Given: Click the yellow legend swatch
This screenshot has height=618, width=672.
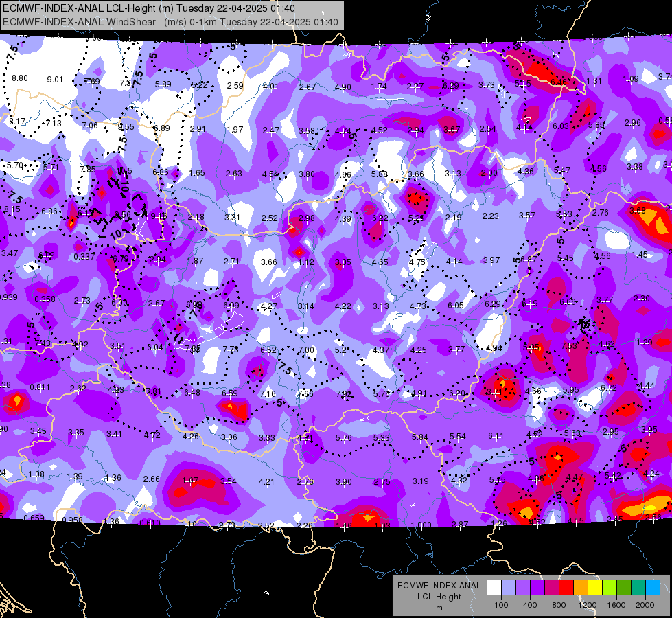Looking at the screenshot, I should tap(595, 588).
